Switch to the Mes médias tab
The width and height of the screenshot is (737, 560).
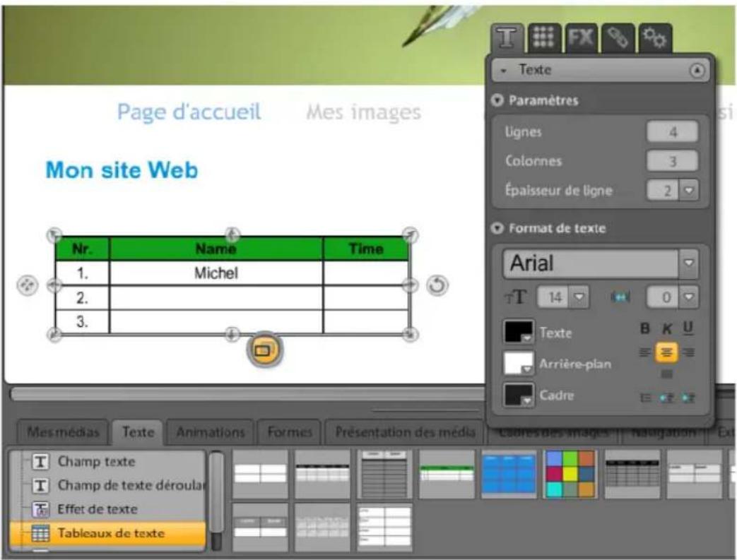click(x=63, y=432)
